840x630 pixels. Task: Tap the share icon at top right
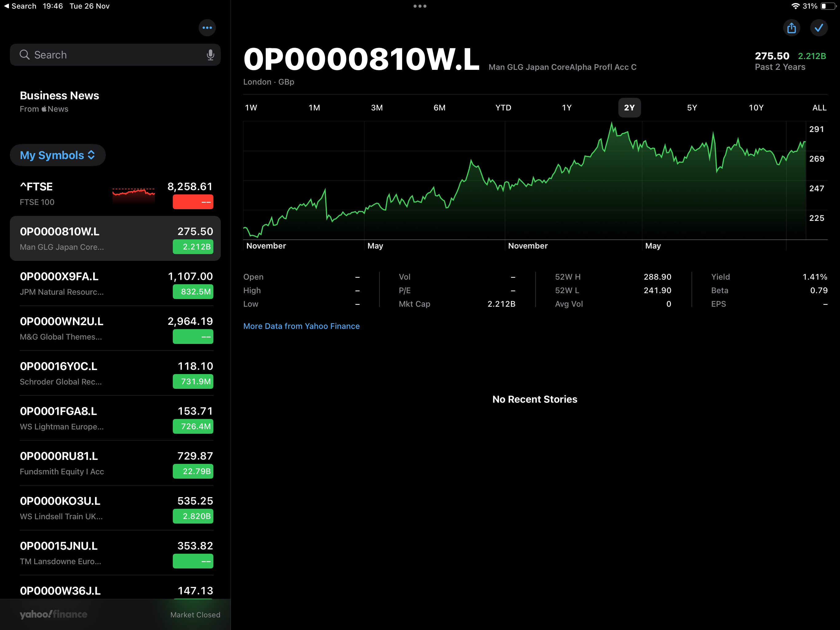click(x=791, y=28)
